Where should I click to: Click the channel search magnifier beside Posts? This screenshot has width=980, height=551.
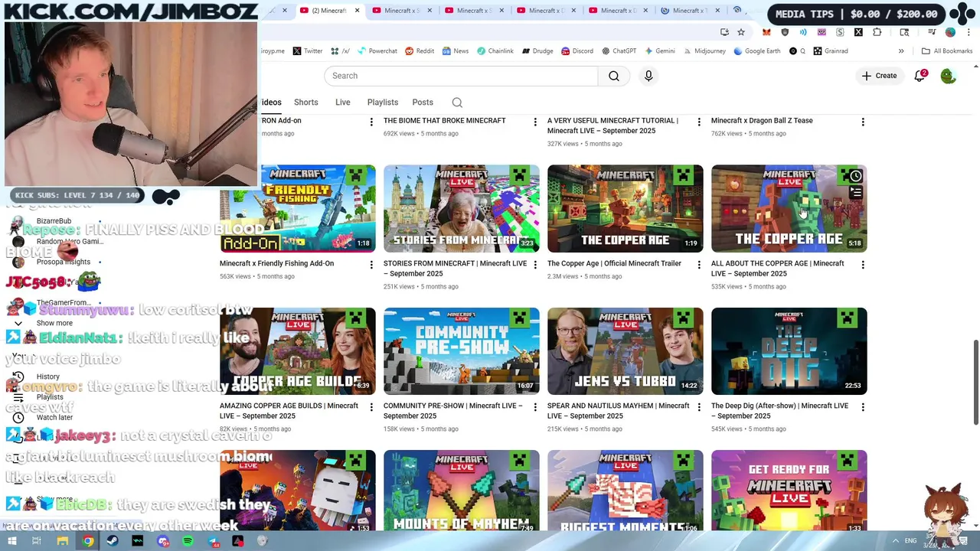[x=457, y=103]
